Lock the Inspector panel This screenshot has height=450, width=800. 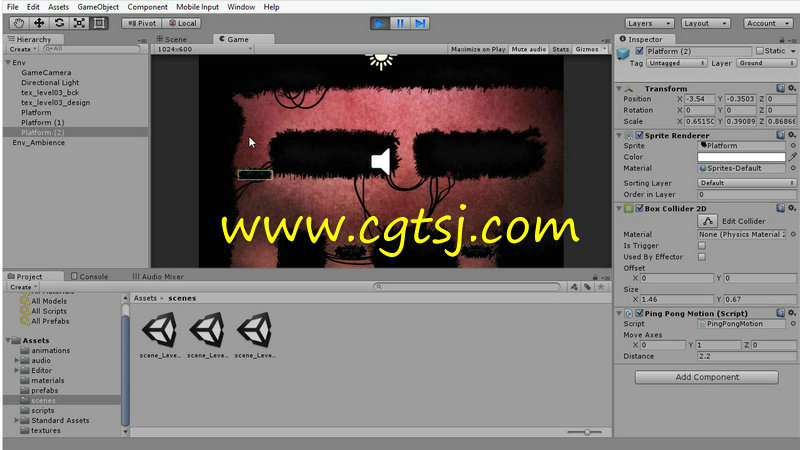[x=782, y=40]
